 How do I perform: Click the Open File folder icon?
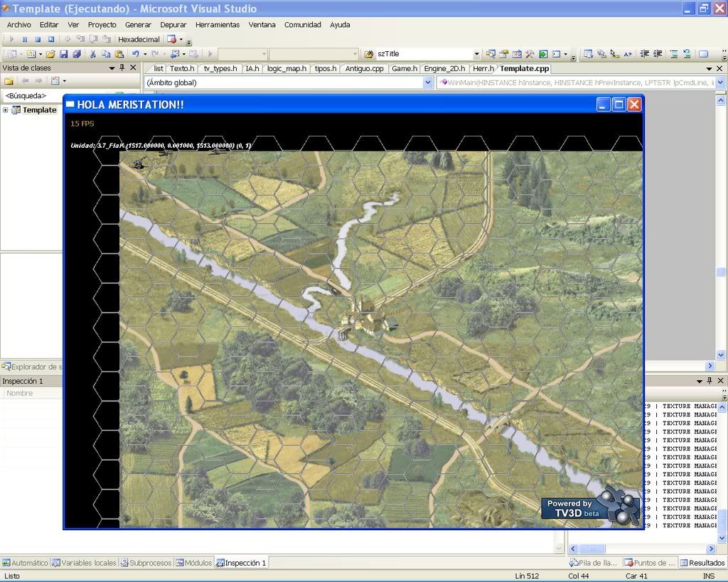[50, 54]
